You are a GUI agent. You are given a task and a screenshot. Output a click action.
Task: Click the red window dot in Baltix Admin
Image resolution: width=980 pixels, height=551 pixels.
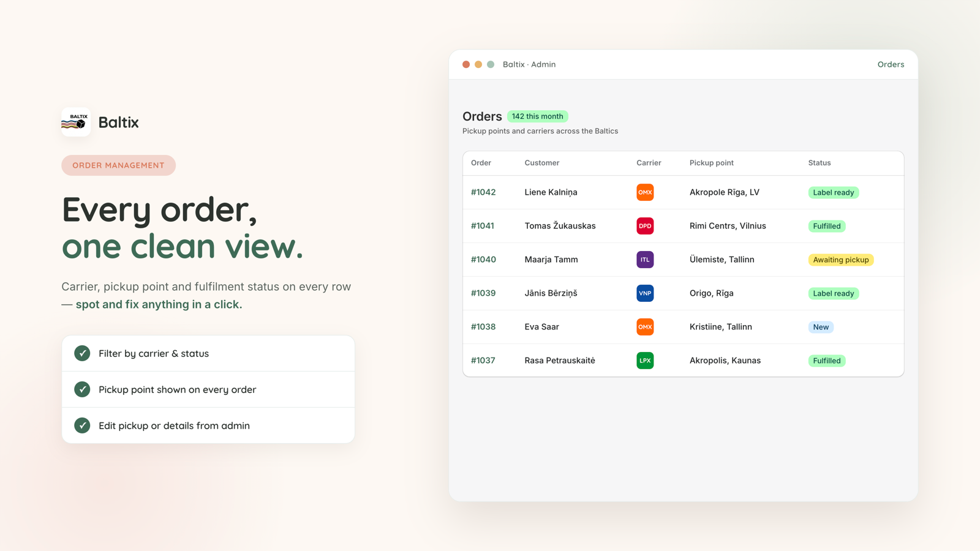tap(466, 64)
